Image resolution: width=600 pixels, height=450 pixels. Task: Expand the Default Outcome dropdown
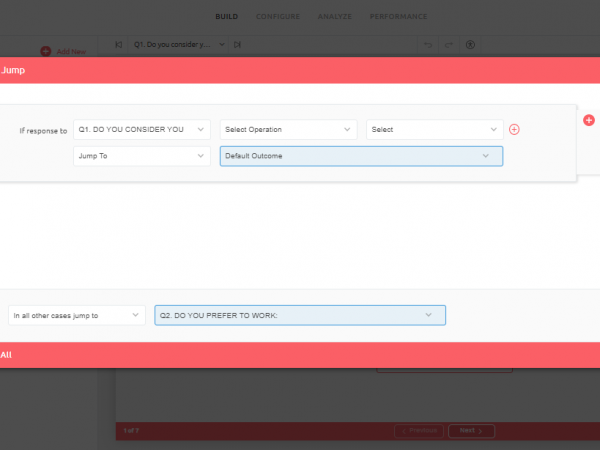coord(361,156)
